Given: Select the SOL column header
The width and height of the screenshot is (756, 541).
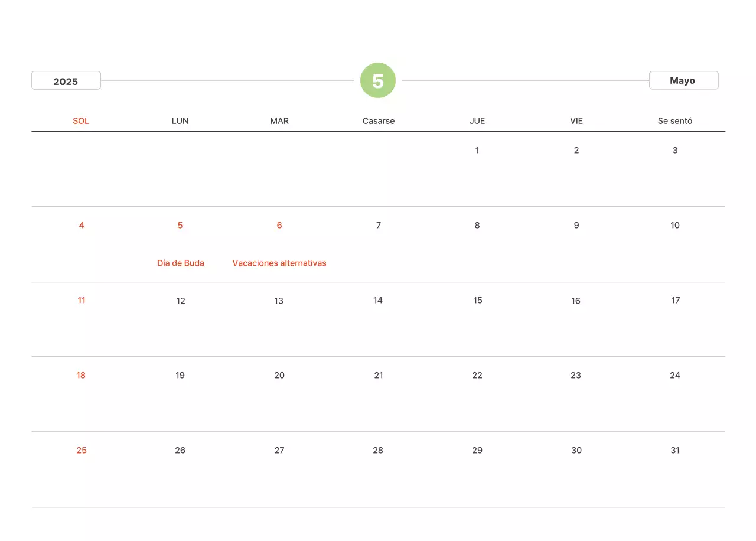Looking at the screenshot, I should click(81, 121).
